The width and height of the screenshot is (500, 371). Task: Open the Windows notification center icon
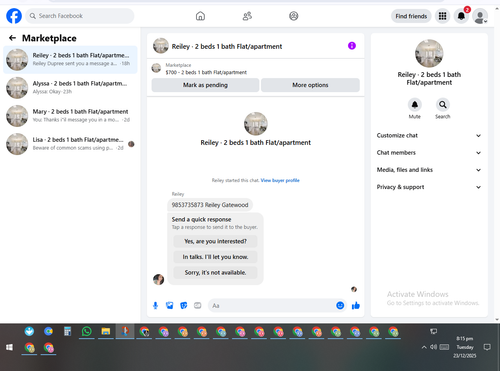point(487,347)
